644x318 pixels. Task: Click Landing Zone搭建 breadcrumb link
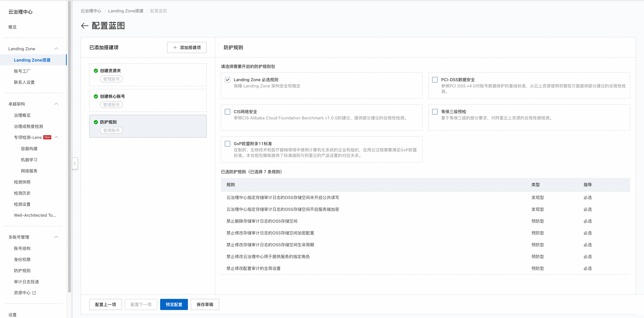click(126, 11)
